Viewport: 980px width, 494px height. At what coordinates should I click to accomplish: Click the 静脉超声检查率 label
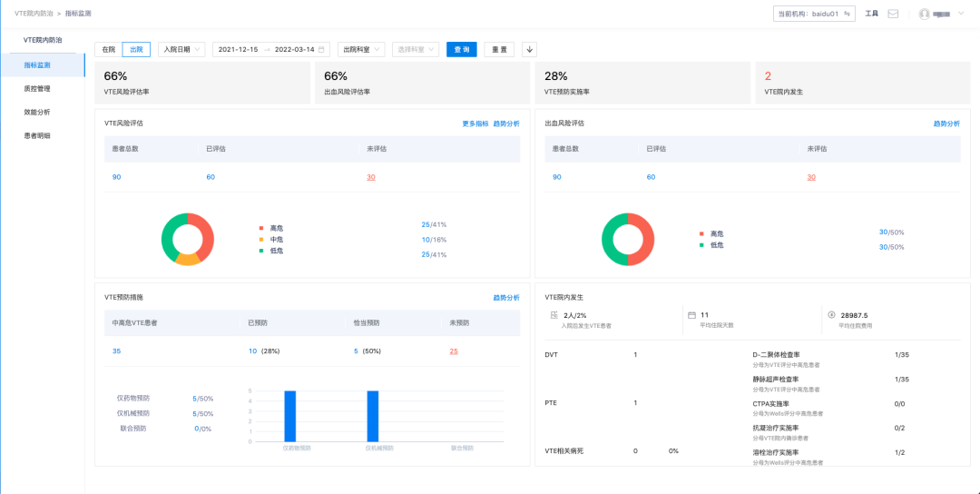776,380
